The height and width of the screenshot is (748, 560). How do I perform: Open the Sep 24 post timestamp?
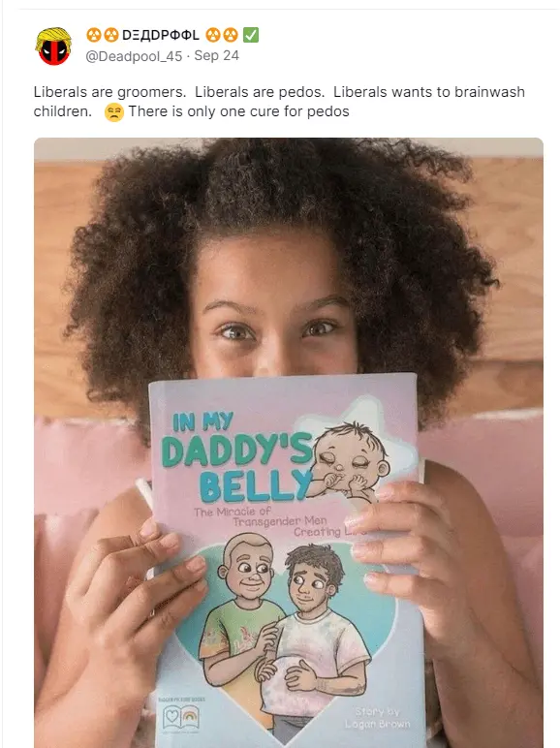pos(217,56)
